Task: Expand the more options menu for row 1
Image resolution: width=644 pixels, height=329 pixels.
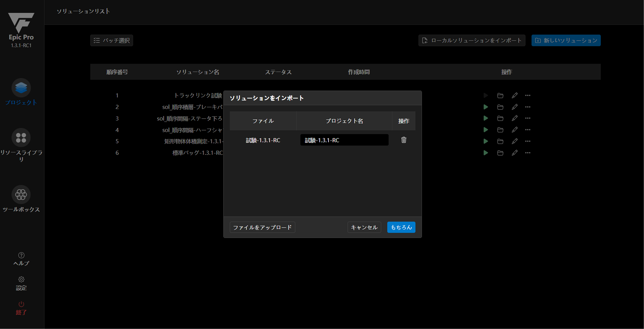Action: tap(527, 95)
